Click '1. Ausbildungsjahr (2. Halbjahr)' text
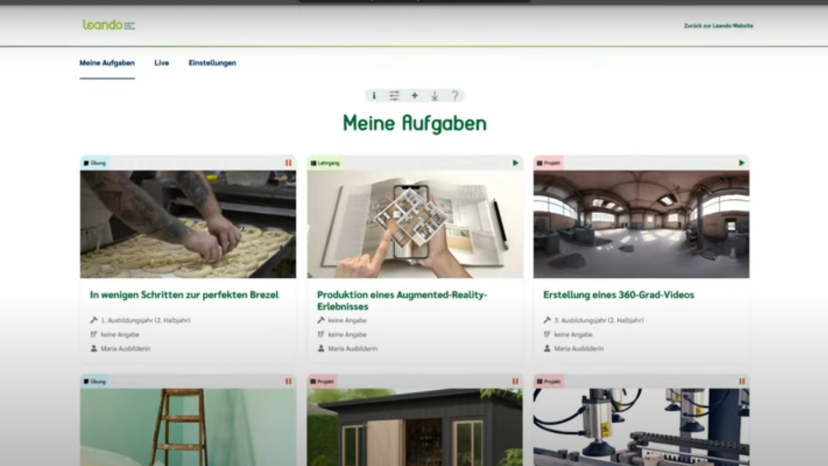 click(146, 320)
